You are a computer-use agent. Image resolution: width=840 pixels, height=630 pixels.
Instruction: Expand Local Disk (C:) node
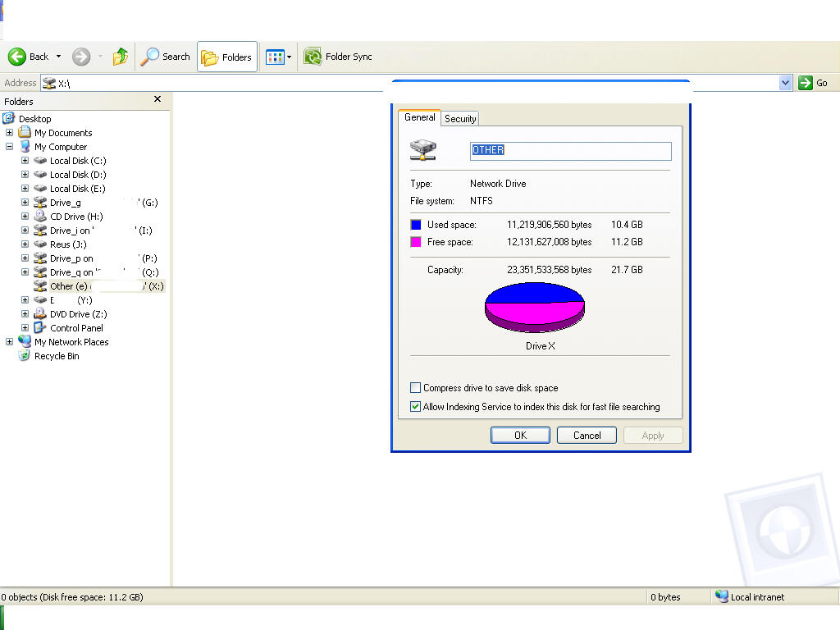tap(25, 160)
